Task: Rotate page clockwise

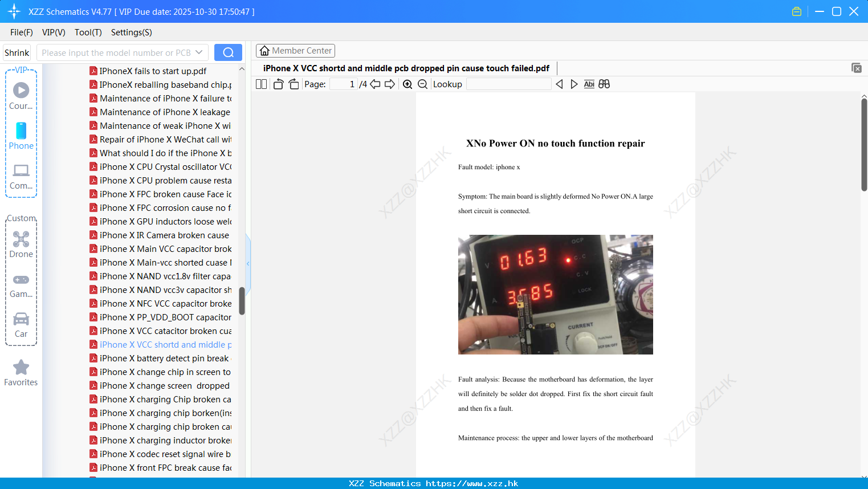Action: click(x=294, y=84)
